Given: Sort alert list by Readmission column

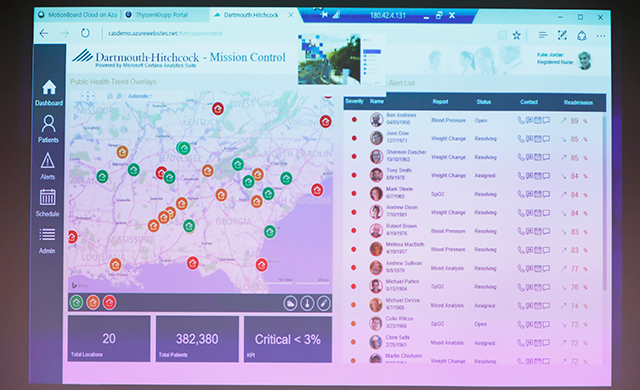Looking at the screenshot, I should coord(578,102).
